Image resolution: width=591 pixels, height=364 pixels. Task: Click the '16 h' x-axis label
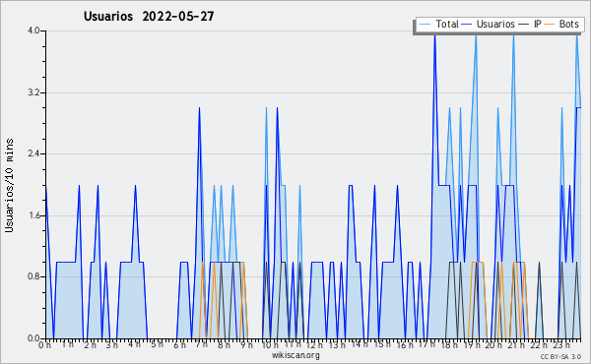click(x=405, y=344)
